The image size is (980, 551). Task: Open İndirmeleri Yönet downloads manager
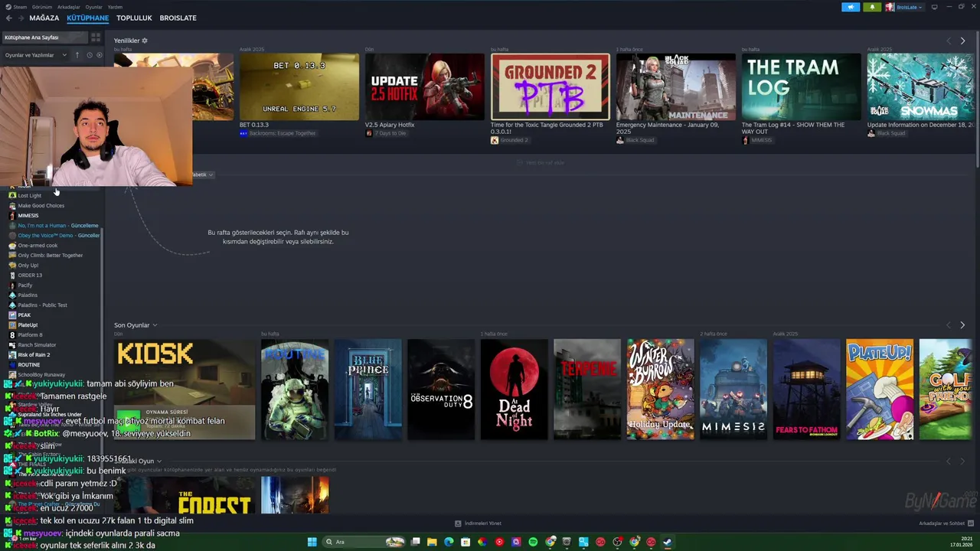point(479,523)
